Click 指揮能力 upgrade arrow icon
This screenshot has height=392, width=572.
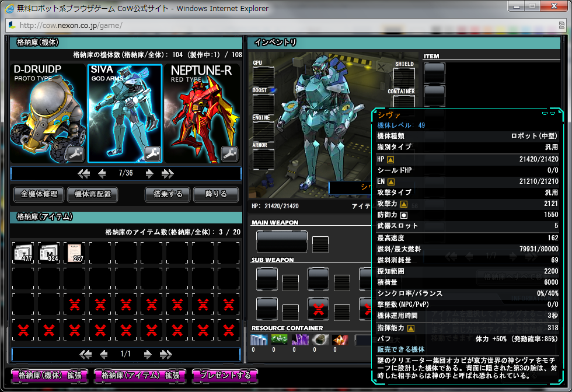click(411, 328)
